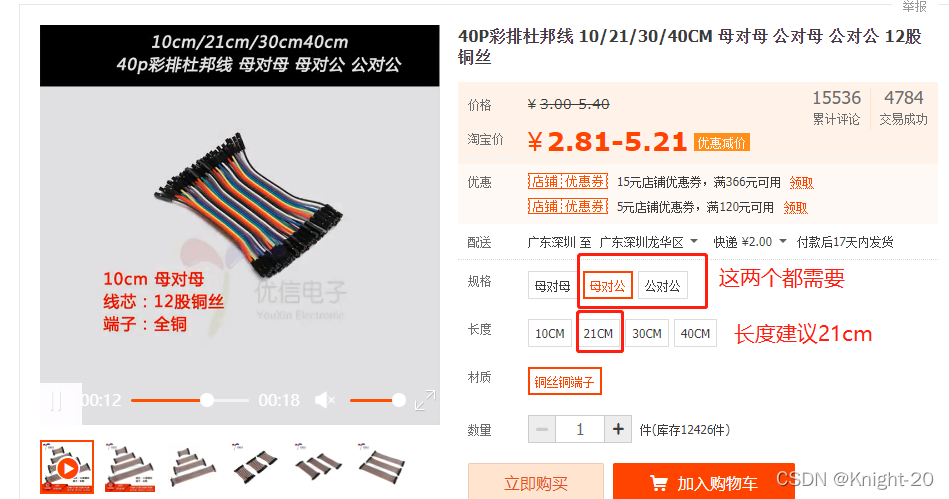The width and height of the screenshot is (949, 499).
Task: Claim the 15元 store coupon via 领取
Action: tap(801, 182)
